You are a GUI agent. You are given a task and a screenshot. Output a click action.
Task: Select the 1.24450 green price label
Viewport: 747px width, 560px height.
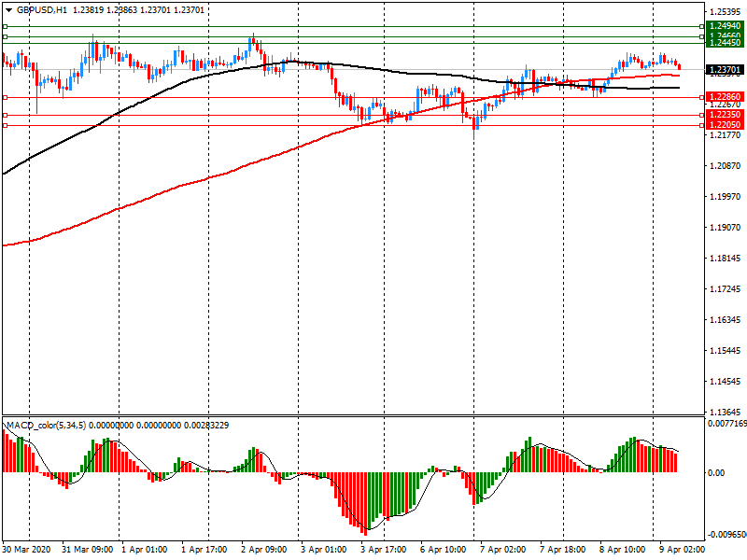(725, 43)
